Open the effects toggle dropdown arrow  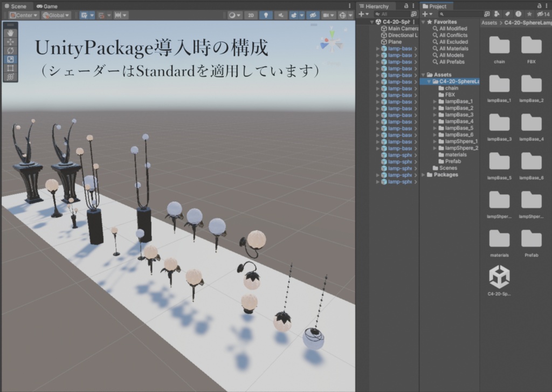click(302, 15)
